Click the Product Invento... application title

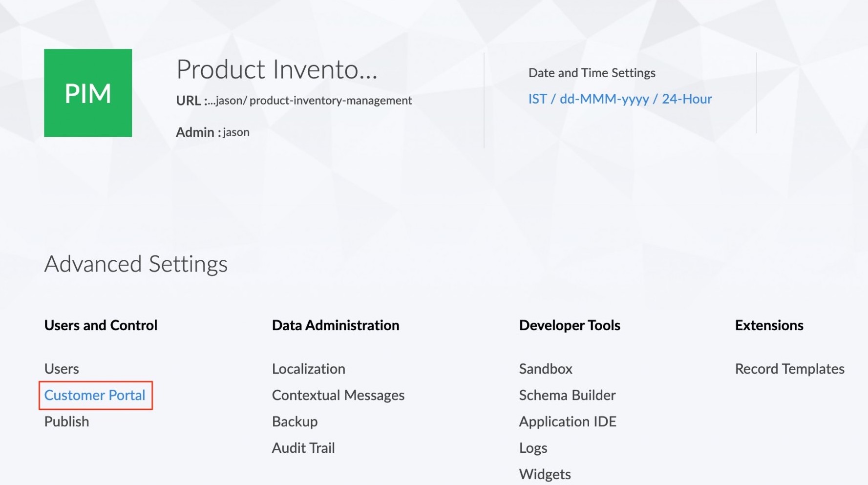(x=276, y=69)
